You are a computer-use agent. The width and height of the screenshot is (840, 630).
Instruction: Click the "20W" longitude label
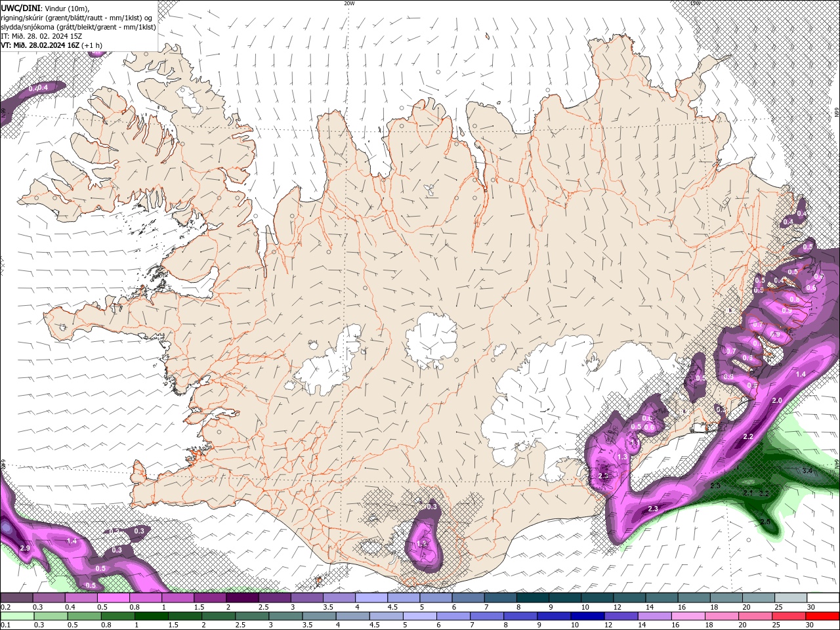[349, 3]
